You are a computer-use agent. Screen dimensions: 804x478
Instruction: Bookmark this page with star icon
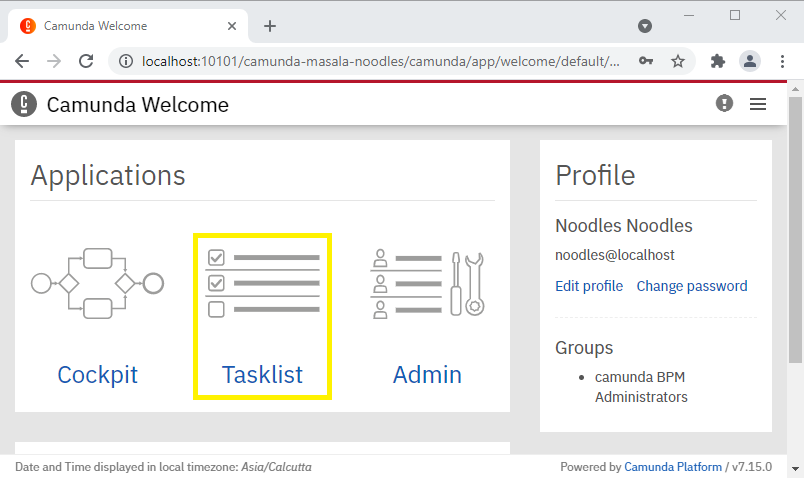coord(678,62)
